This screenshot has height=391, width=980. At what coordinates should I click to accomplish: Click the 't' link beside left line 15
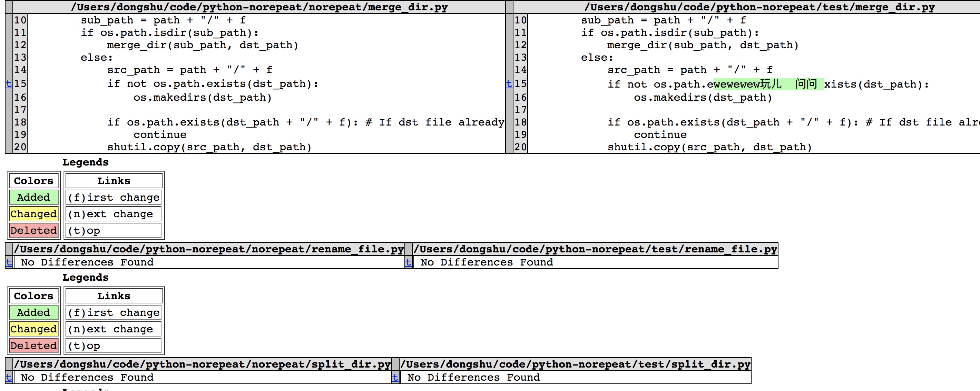point(9,83)
